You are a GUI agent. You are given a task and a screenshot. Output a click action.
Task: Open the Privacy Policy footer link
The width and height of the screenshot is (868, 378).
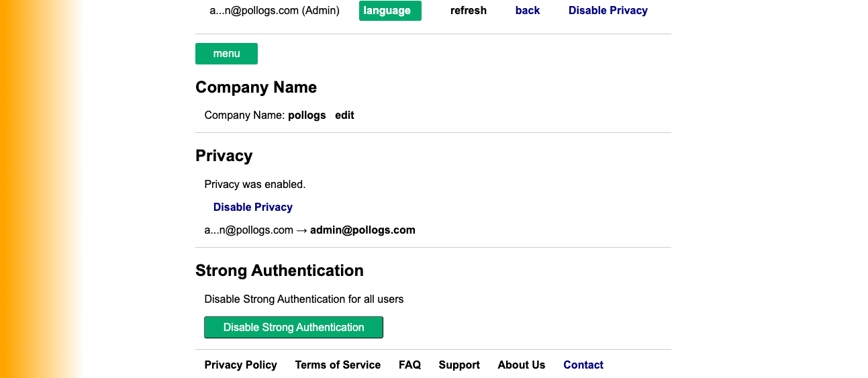[240, 365]
